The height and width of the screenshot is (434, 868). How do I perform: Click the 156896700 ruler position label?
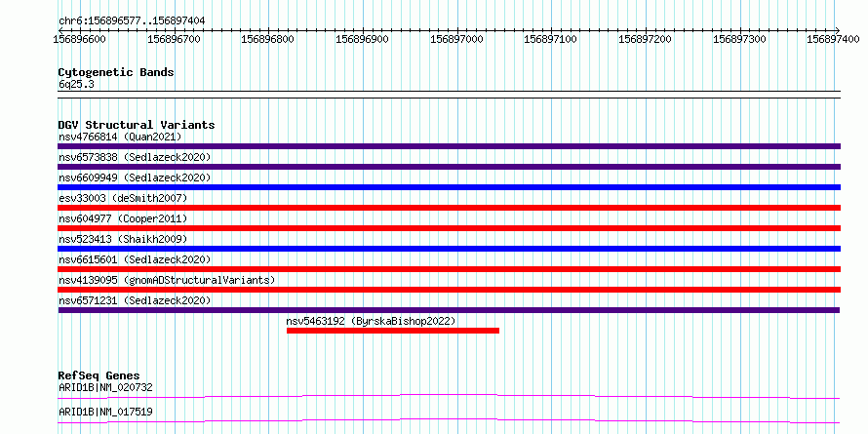click(x=174, y=39)
